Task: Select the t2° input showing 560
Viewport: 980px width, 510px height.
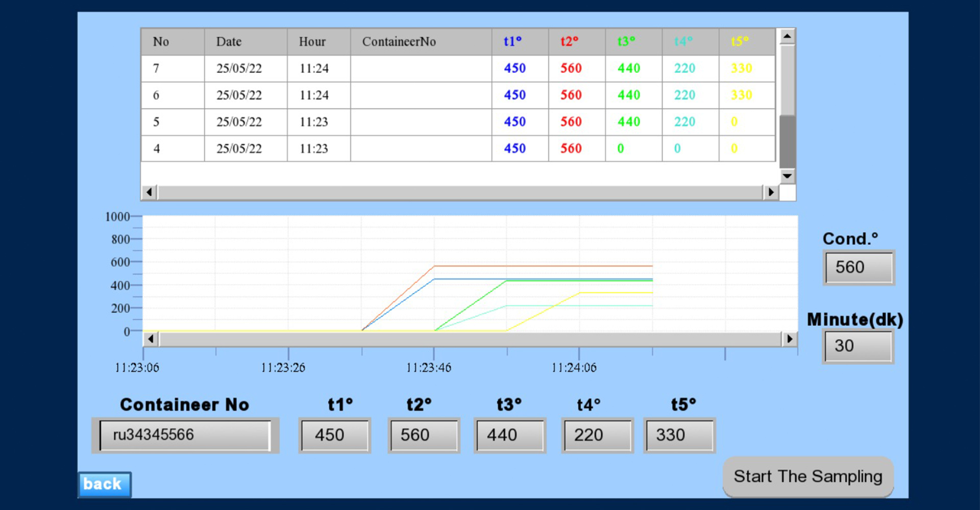Action: [424, 435]
